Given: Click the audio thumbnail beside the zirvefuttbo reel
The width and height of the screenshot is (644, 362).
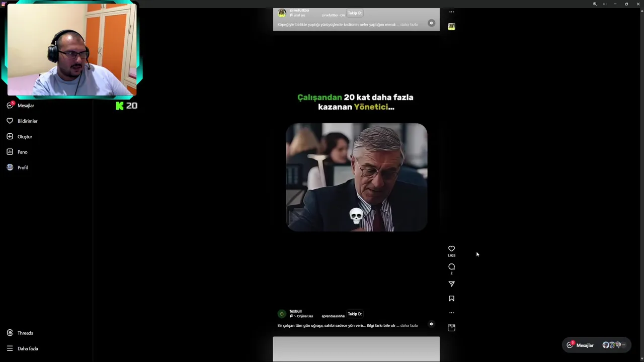Looking at the screenshot, I should (451, 27).
